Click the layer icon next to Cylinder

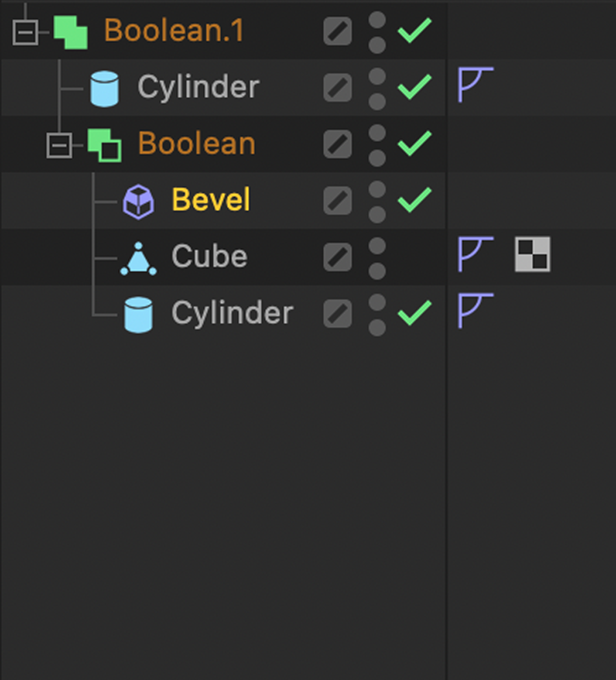point(337,87)
